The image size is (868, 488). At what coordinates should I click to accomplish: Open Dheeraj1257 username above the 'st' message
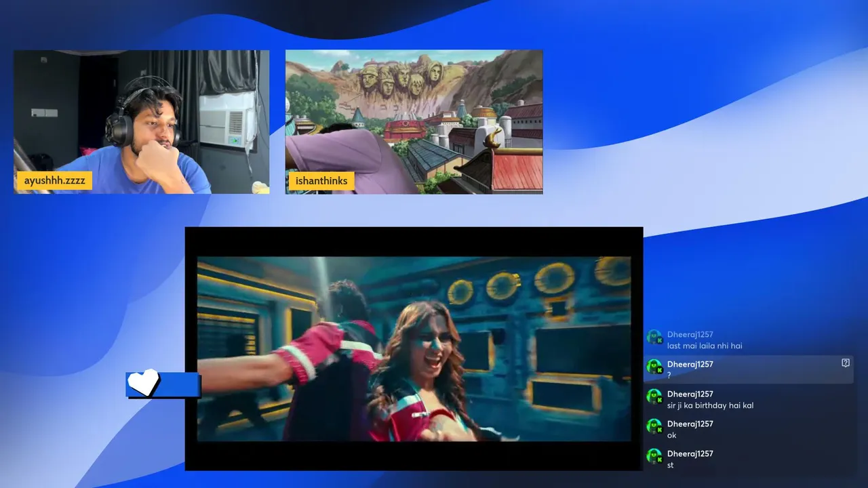pos(690,453)
